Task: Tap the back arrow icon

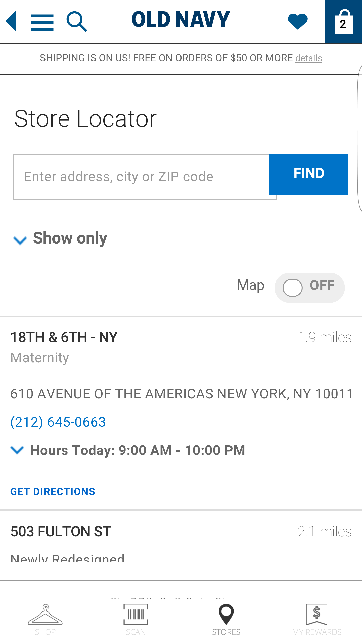Action: pos(11,21)
